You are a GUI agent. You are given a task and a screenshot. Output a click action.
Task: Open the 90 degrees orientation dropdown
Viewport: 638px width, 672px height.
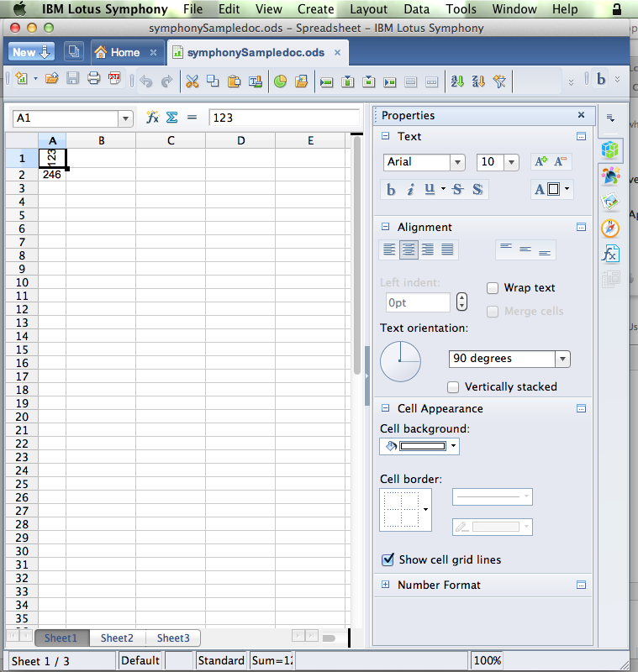(x=562, y=360)
